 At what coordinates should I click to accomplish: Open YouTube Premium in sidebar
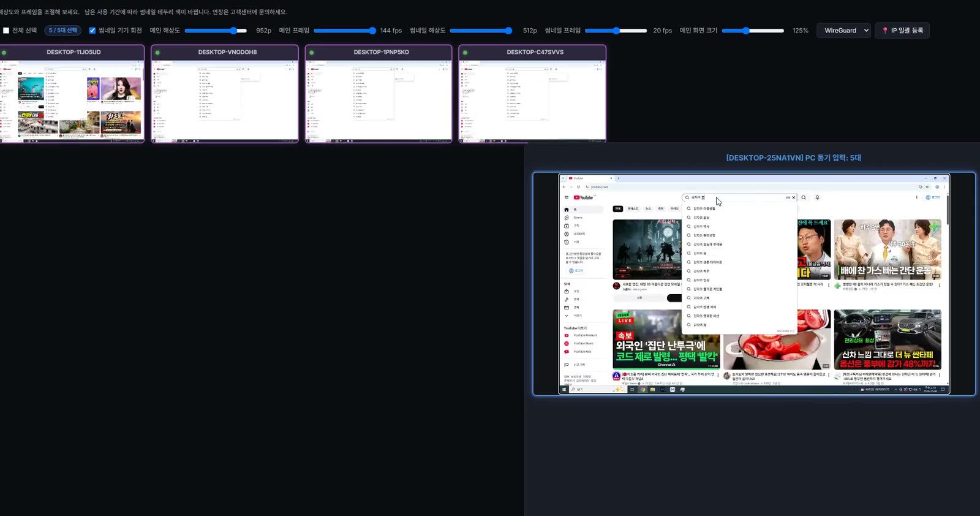click(581, 335)
